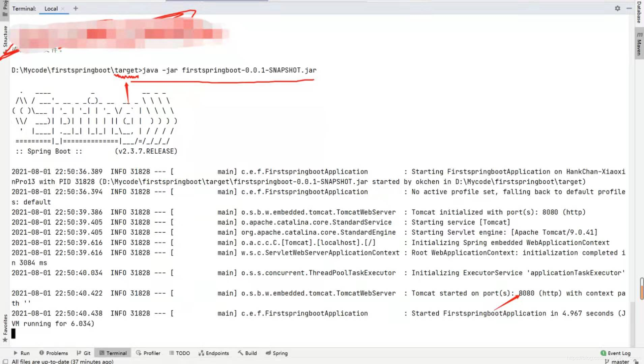Create a new terminal session with plus
Screen dimensions: 644x364
pos(75,8)
